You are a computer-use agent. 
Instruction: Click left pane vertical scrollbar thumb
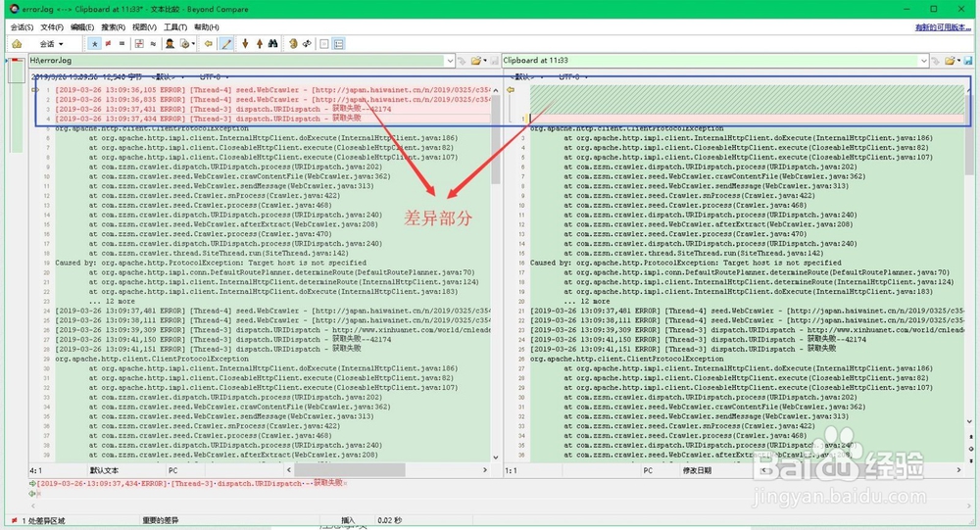point(496,139)
